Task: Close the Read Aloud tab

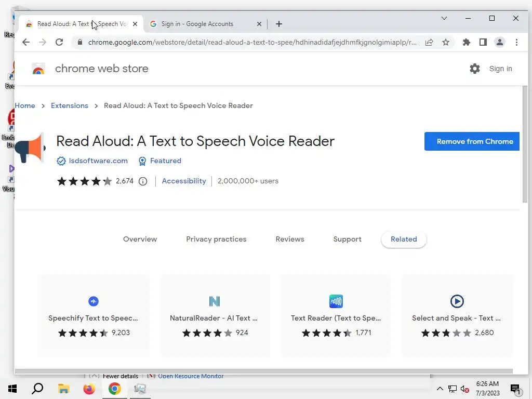Action: click(135, 24)
